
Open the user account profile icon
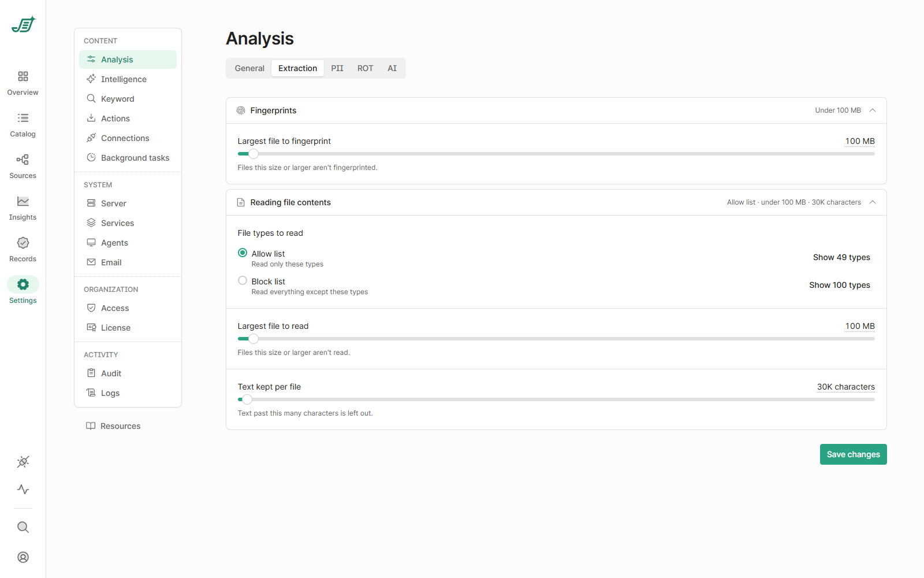23,557
